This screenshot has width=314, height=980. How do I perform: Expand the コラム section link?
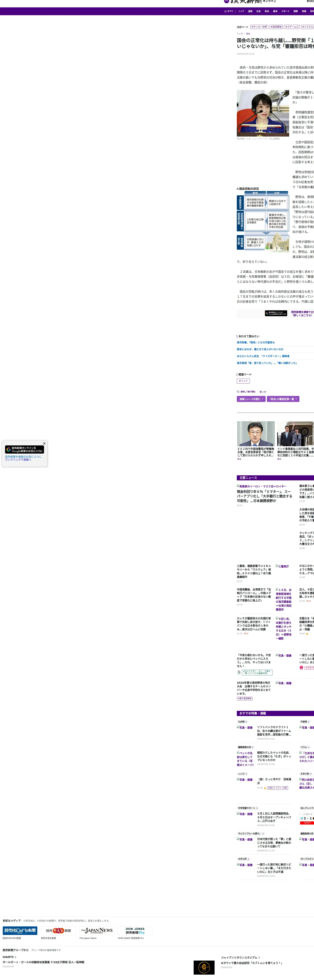click(305, 747)
